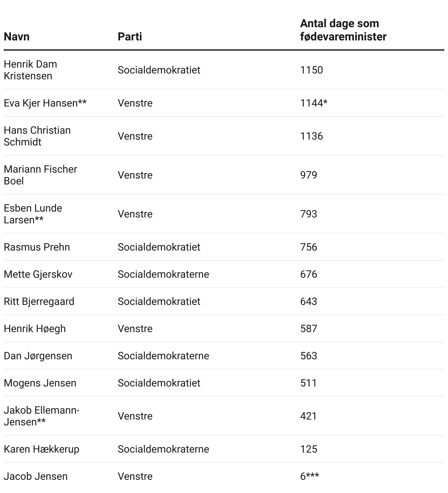Select Esben Lunde Larsen's name
This screenshot has width=448, height=493.
pos(33,214)
